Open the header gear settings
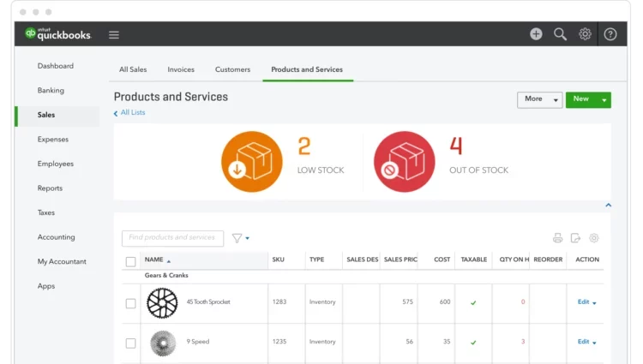 tap(585, 34)
